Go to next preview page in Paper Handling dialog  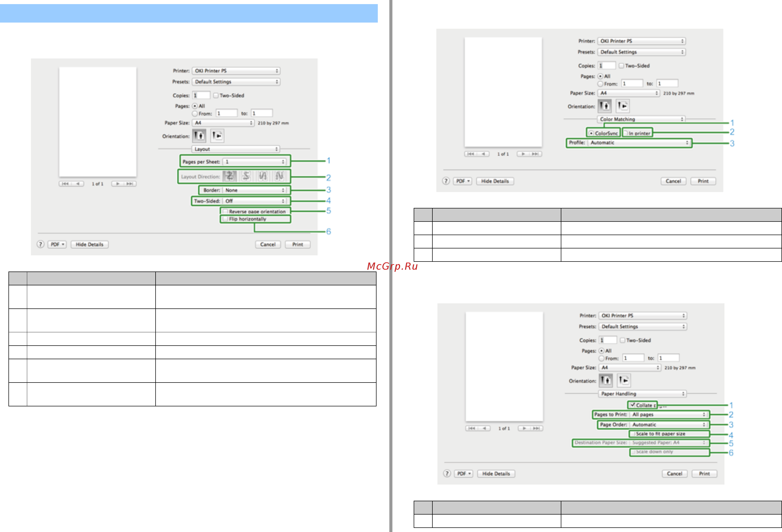(524, 428)
